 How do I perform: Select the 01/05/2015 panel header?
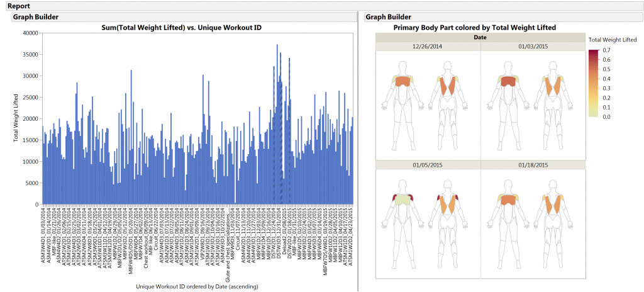(428, 165)
